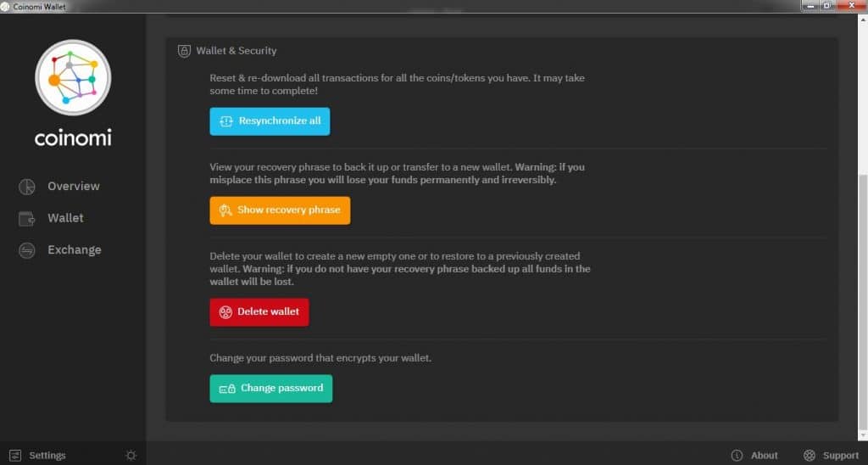Click the Wallet & Security heading text
Image resolution: width=868 pixels, height=465 pixels.
[236, 50]
